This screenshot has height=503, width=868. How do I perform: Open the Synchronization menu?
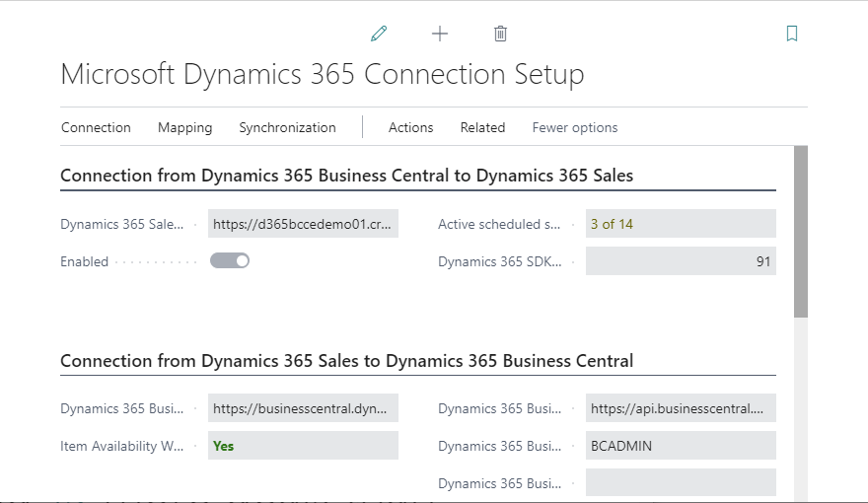point(287,127)
